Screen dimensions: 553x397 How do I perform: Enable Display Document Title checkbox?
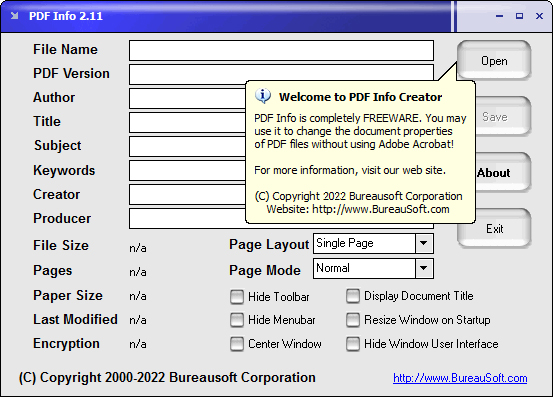point(353,296)
